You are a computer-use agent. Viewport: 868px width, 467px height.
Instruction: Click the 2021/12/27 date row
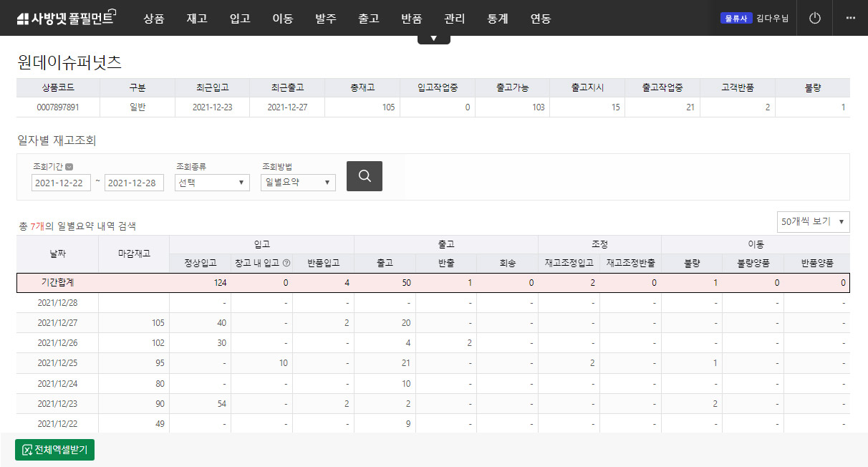click(57, 323)
